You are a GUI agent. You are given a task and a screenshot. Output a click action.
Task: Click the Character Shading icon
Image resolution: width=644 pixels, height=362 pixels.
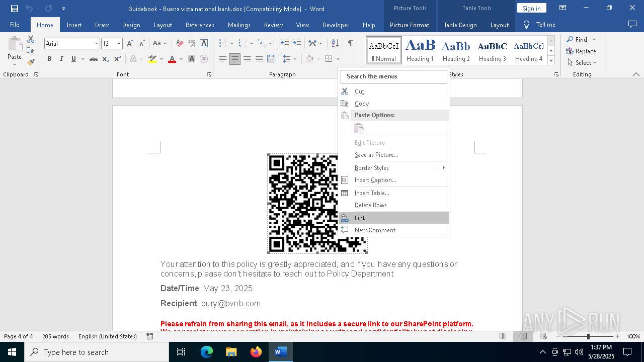pyautogui.click(x=192, y=59)
